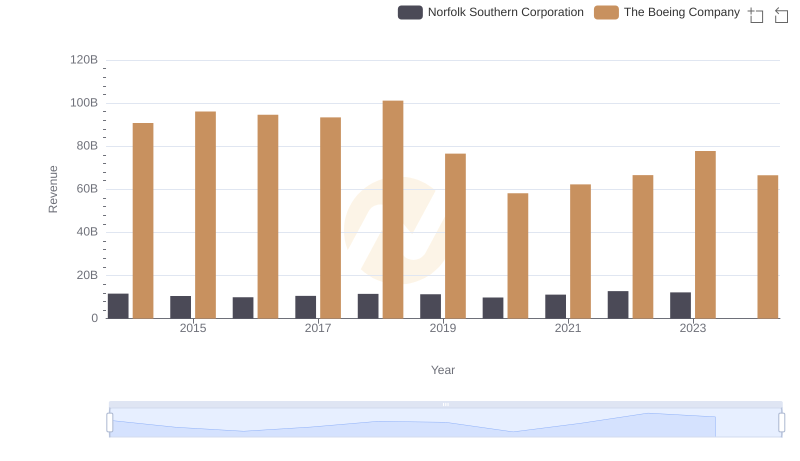Click the Revenue axis title
Viewport: 800px width, 461px height.
click(53, 189)
